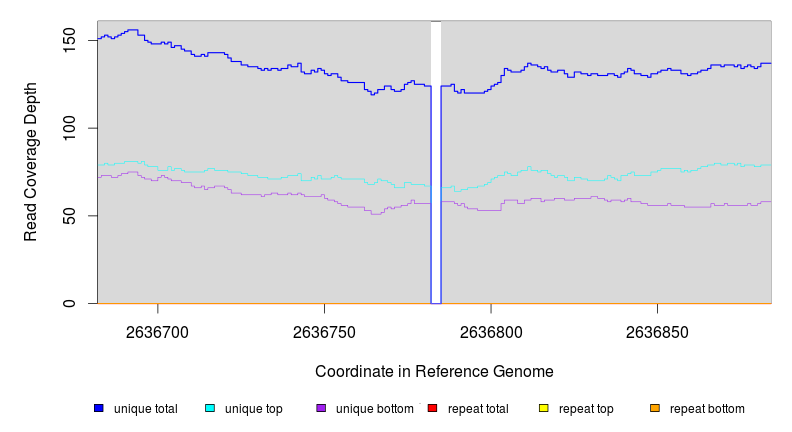The image size is (792, 432).
Task: Click the purple 'unique bottom' legend swatch
Action: coord(321,408)
